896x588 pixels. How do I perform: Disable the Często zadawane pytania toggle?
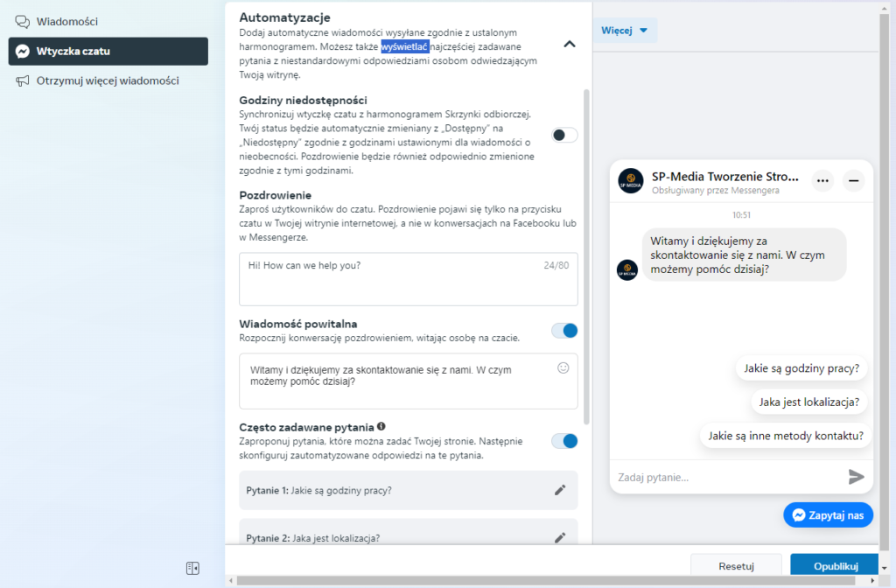point(564,441)
